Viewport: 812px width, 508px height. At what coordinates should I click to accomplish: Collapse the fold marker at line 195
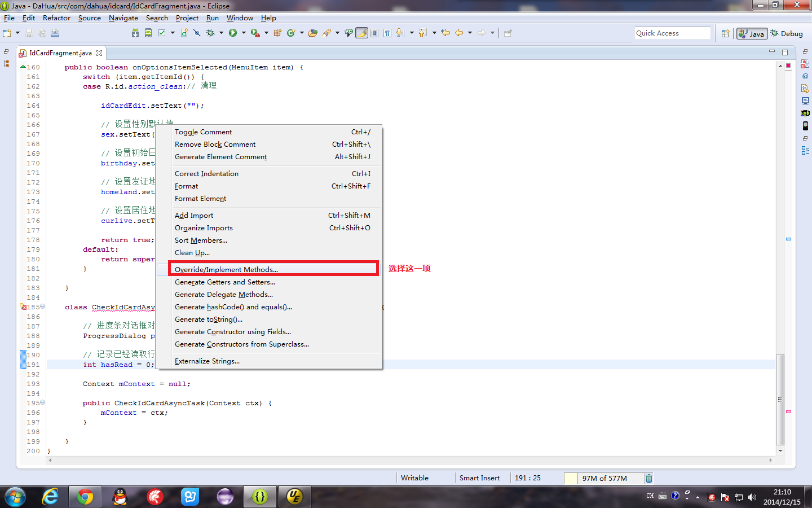pos(43,402)
